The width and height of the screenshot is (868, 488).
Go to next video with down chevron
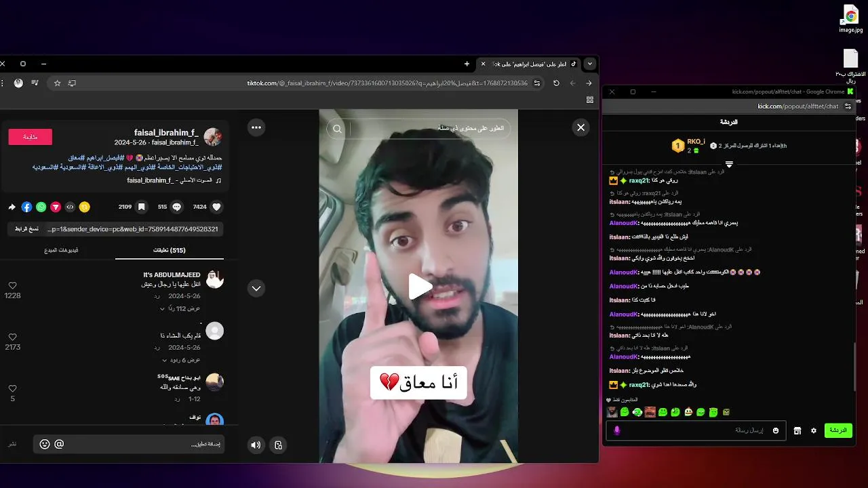pyautogui.click(x=256, y=288)
